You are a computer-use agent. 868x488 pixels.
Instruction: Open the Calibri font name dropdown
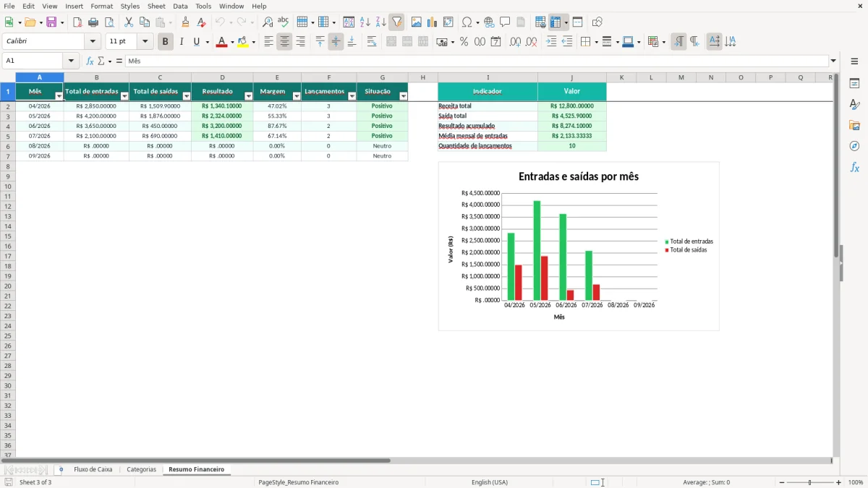click(x=93, y=42)
